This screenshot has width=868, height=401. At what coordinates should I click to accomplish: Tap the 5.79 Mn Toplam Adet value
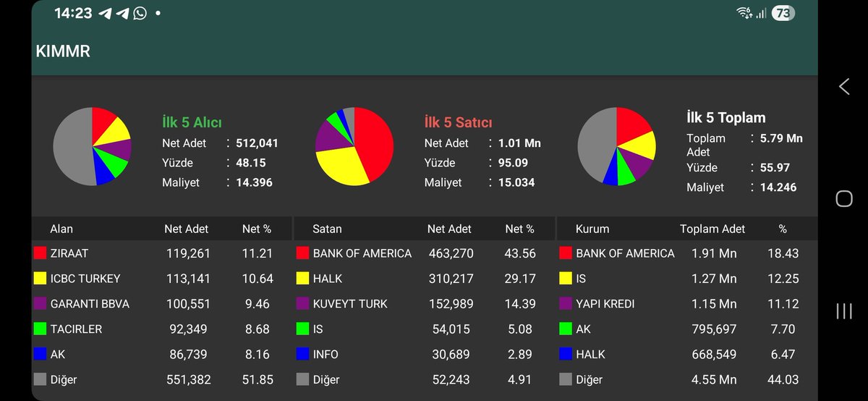781,138
